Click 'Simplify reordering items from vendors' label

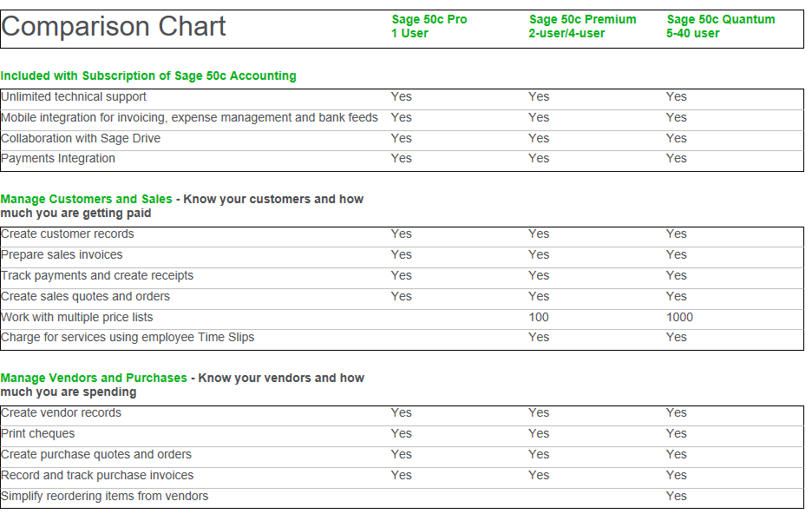point(105,496)
